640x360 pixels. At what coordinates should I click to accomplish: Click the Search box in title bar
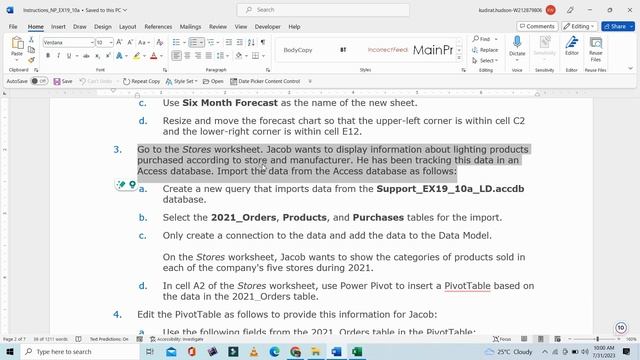(x=323, y=10)
